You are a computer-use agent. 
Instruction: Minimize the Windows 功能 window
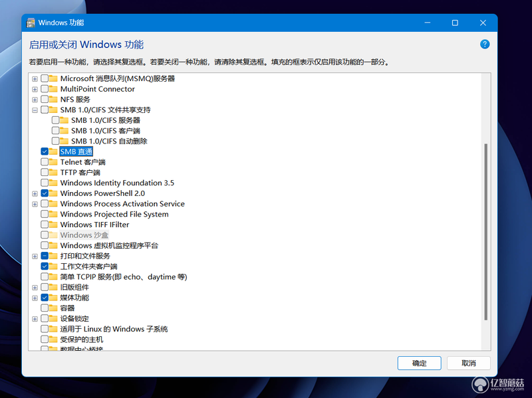pyautogui.click(x=428, y=23)
